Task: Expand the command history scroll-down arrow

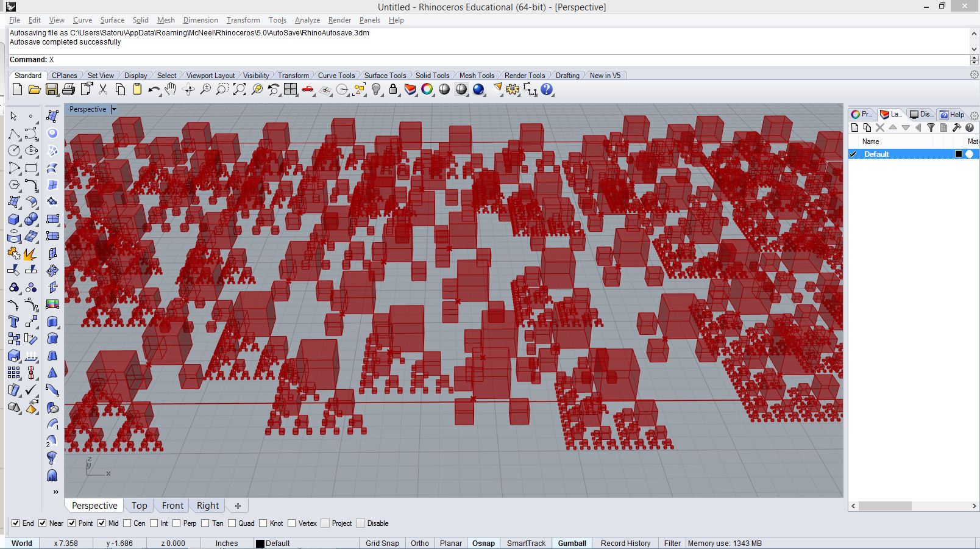Action: click(x=974, y=49)
